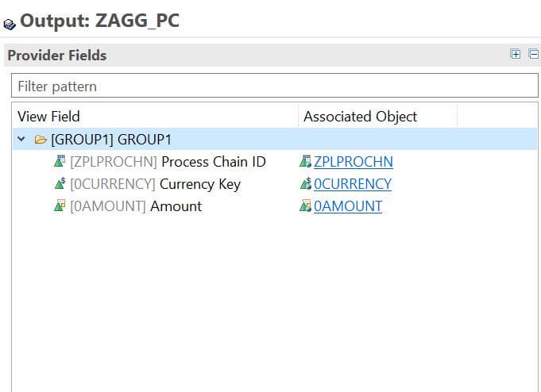This screenshot has height=392, width=541.
Task: Expand all provider fields with plus icon
Action: tap(515, 54)
